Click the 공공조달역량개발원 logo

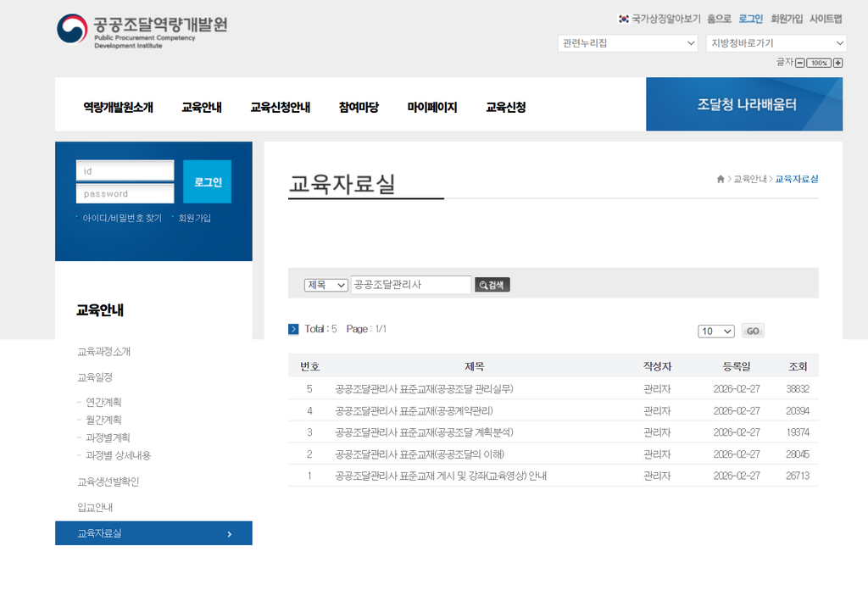[x=142, y=31]
